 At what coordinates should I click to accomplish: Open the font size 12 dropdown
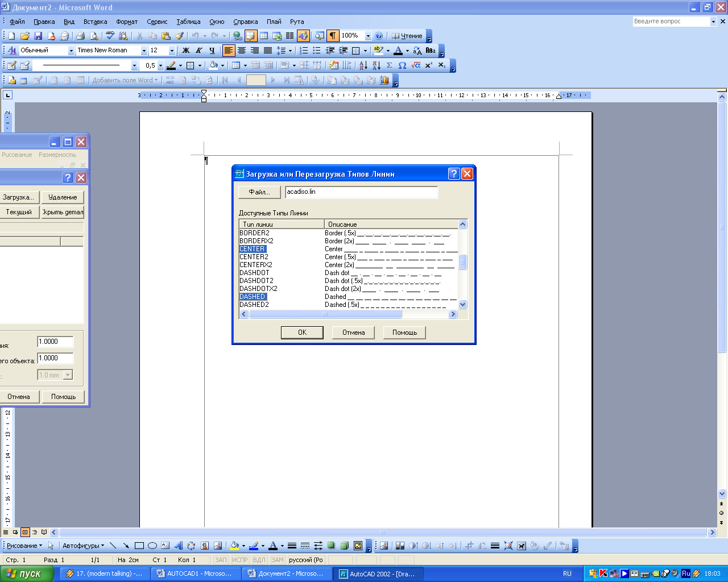tap(172, 51)
